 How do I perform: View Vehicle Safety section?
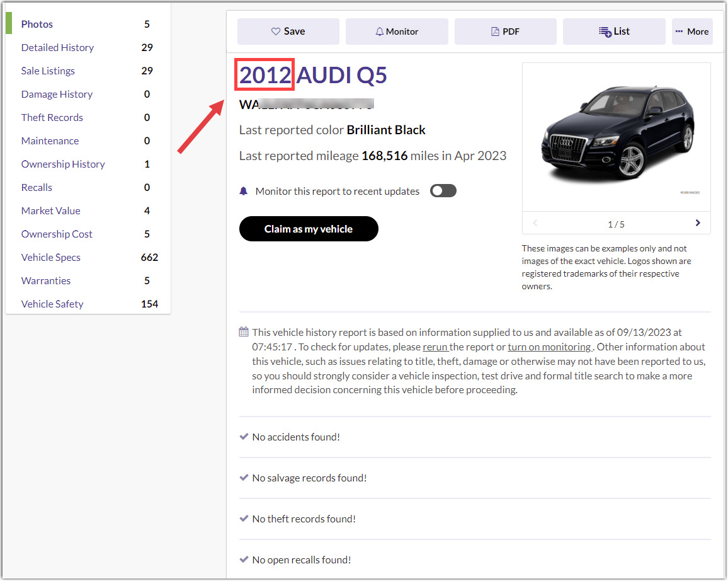[52, 304]
